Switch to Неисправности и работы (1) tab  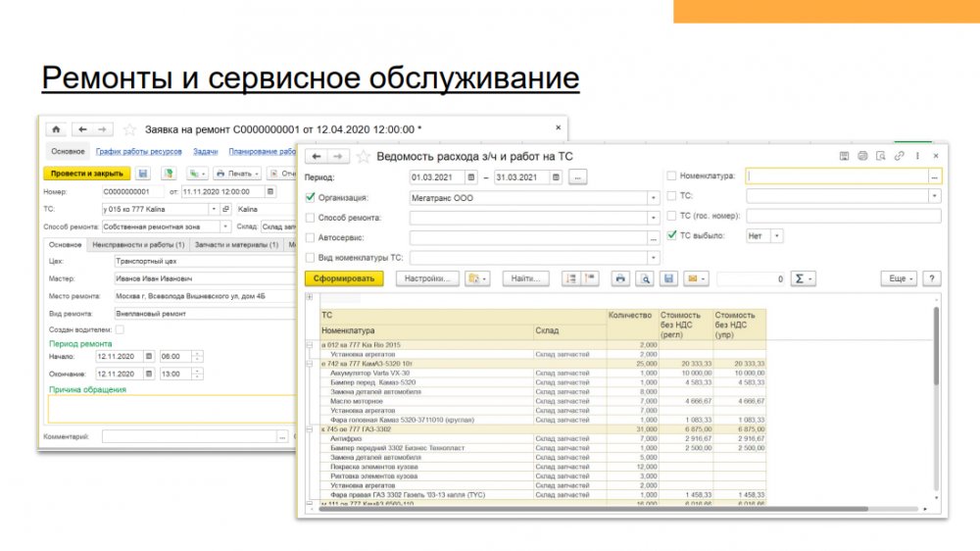[137, 245]
